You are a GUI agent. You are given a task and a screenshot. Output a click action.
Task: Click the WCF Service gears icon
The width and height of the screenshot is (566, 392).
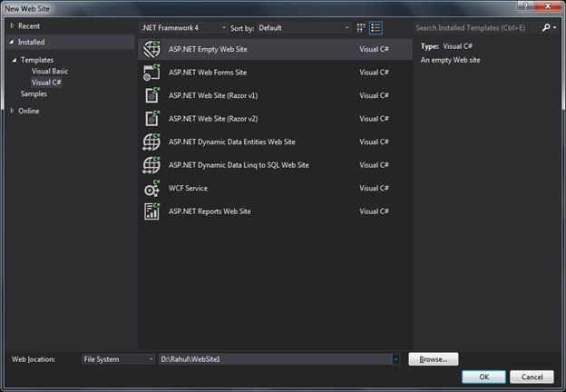[151, 188]
